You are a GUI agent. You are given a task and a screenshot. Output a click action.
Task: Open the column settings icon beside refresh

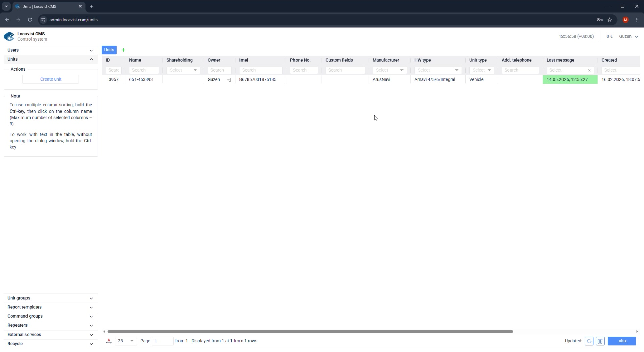[600, 341]
